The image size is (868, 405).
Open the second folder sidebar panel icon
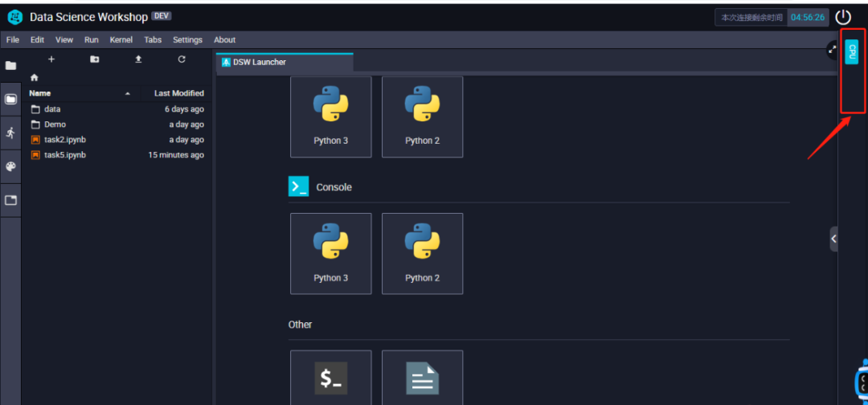(x=10, y=99)
